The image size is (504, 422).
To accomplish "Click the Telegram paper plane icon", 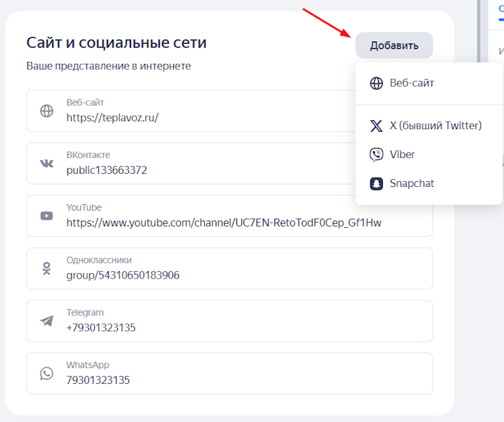I will pyautogui.click(x=47, y=321).
